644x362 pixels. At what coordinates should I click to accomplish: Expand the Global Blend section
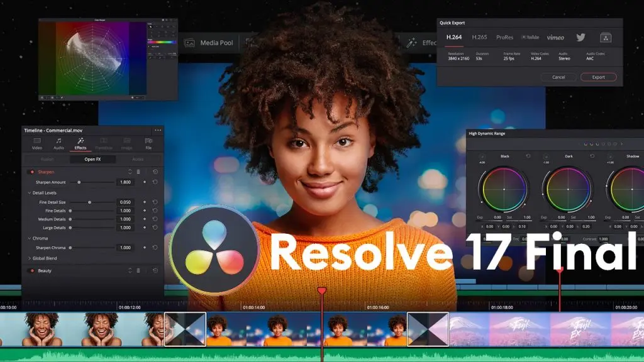[30, 258]
